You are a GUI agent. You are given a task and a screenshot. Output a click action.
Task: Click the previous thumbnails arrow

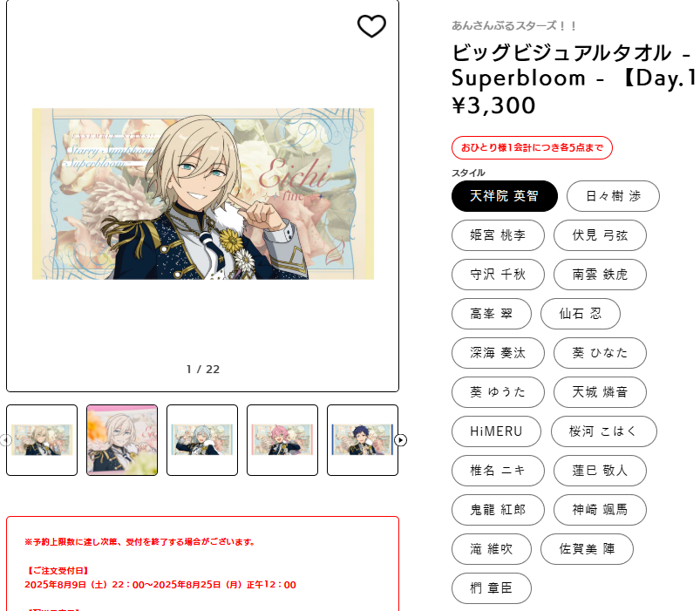point(5,440)
